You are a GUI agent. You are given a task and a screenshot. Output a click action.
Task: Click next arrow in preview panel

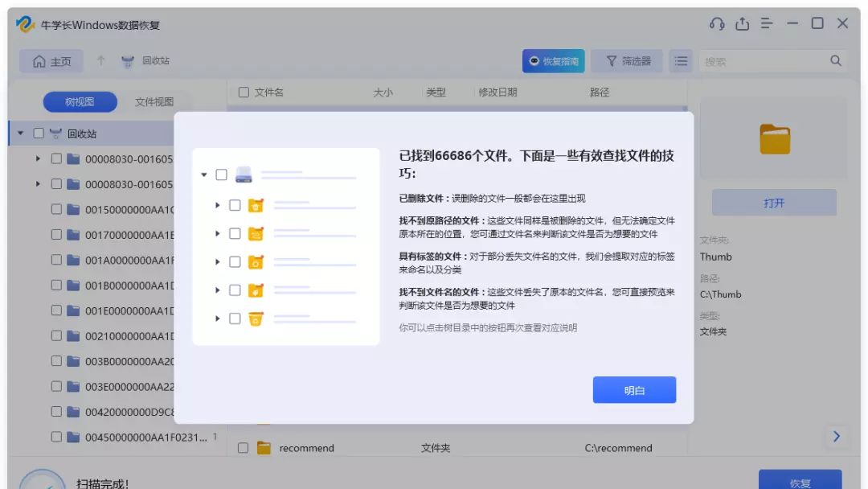pos(837,437)
